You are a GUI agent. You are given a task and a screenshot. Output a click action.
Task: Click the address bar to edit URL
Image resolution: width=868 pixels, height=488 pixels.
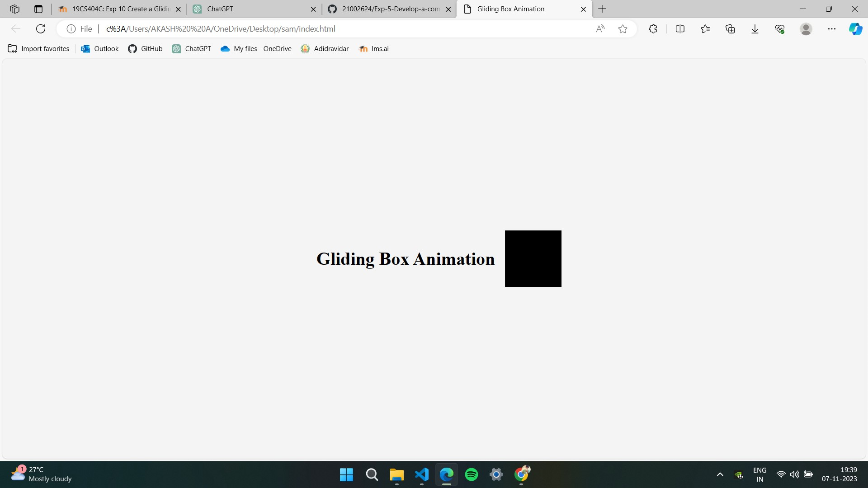[x=316, y=28]
